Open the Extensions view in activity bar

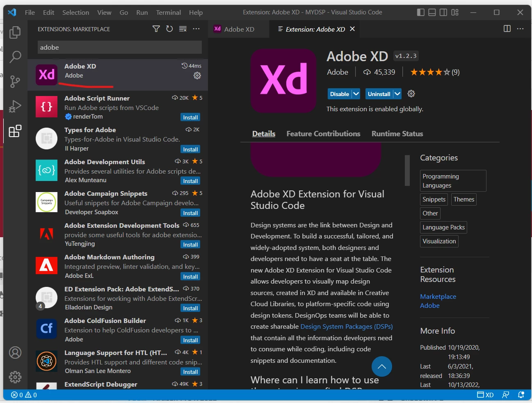pyautogui.click(x=15, y=131)
